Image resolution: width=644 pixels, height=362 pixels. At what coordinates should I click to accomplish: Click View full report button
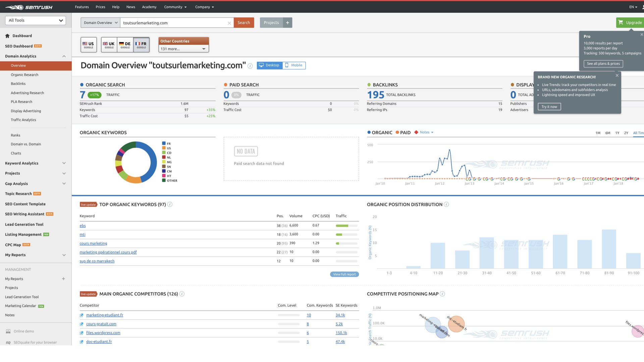coord(344,275)
